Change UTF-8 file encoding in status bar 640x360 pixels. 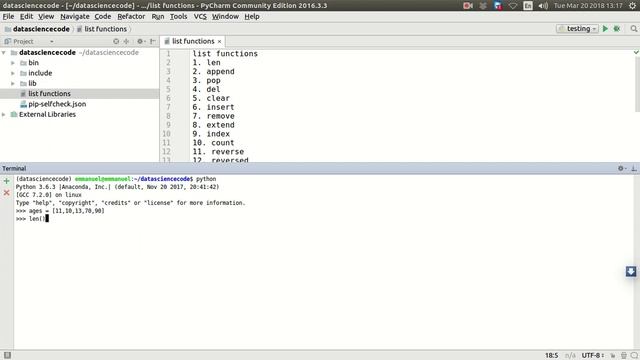[593, 356]
